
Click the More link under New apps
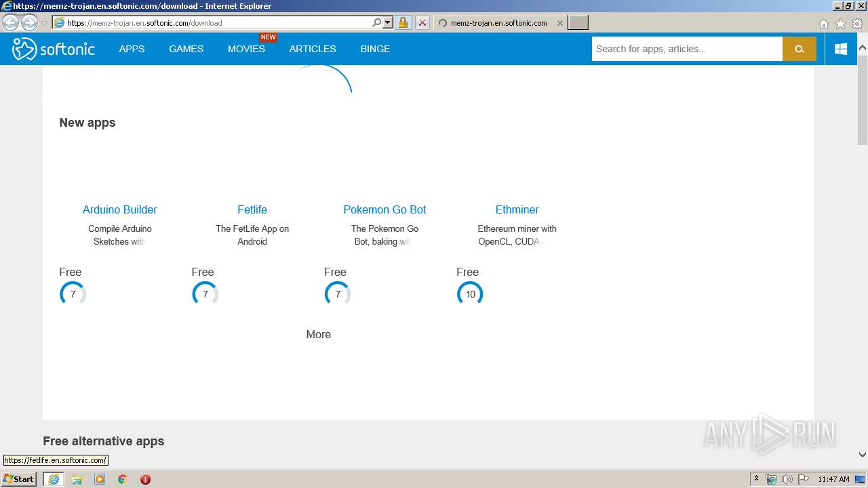click(x=319, y=334)
